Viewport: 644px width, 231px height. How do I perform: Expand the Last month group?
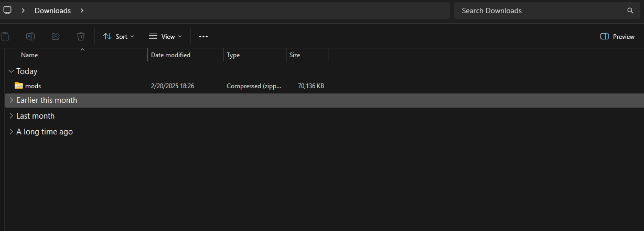pos(12,116)
